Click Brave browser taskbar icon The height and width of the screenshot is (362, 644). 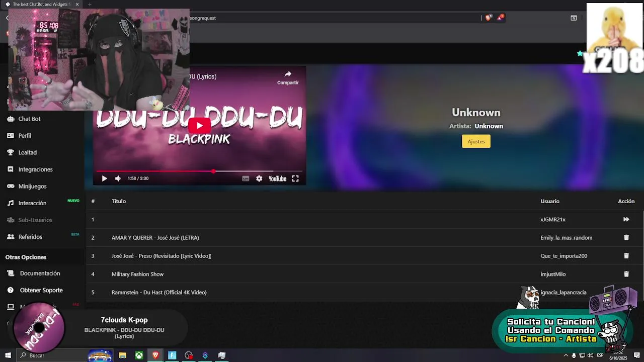(155, 355)
